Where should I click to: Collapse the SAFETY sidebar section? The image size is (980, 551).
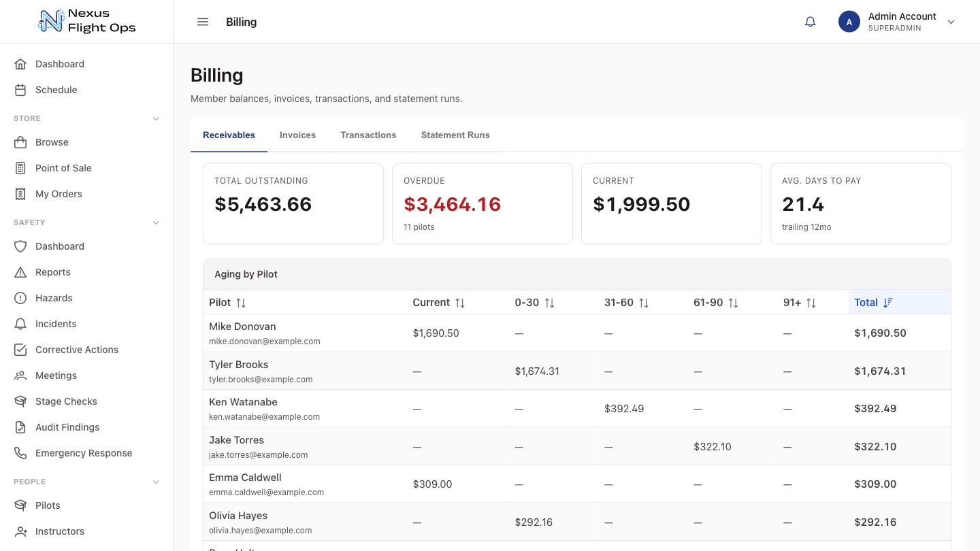point(156,222)
